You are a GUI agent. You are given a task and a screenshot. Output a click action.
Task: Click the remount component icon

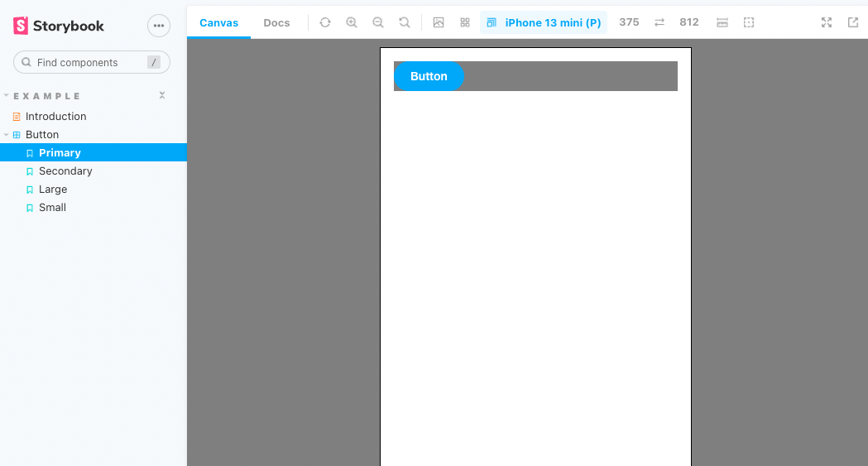[325, 22]
